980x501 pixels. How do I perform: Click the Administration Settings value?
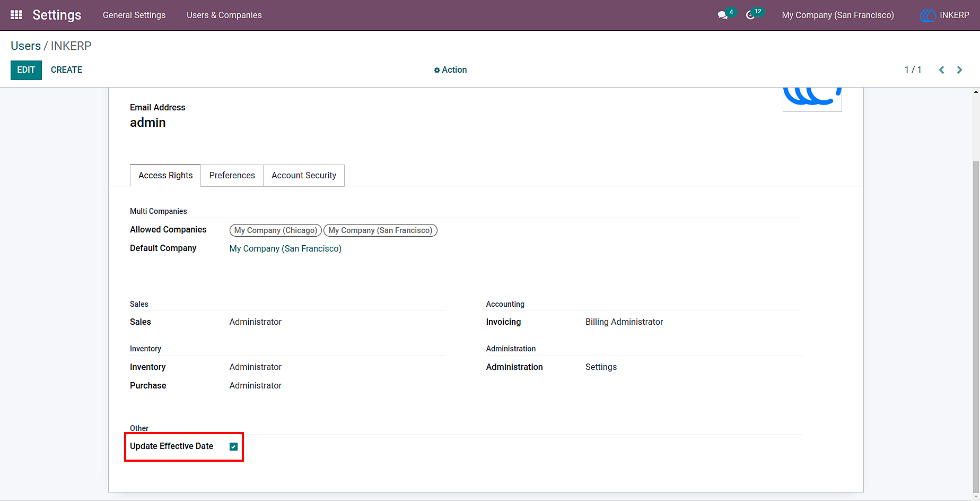(x=601, y=367)
